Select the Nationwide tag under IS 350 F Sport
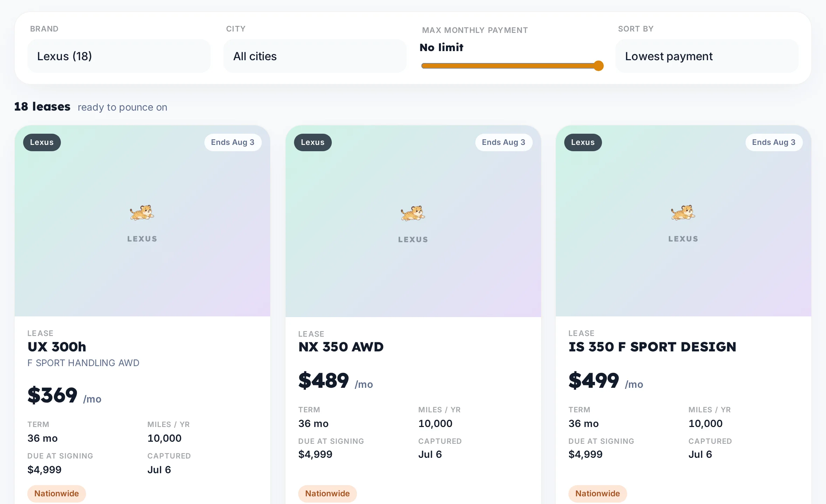 [x=598, y=493]
